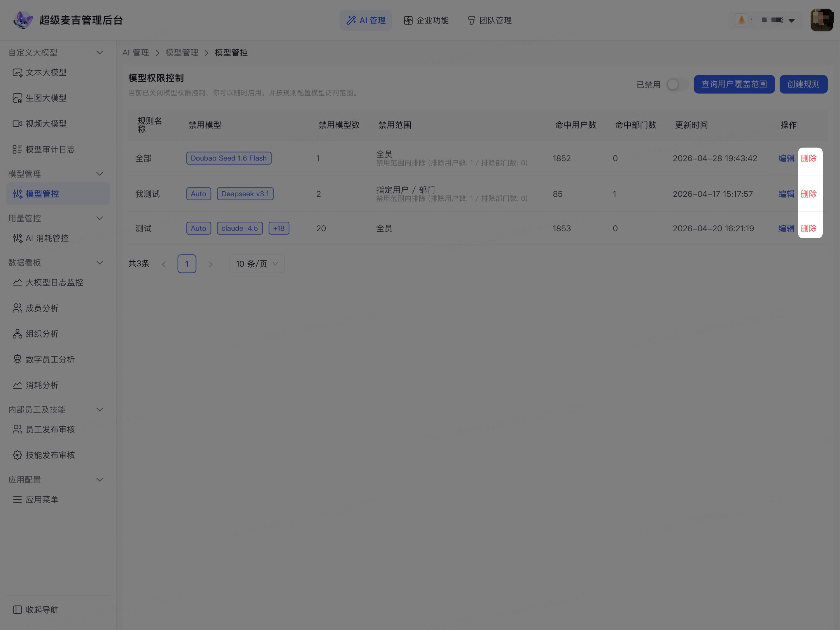Image resolution: width=840 pixels, height=630 pixels.
Task: Click the fox mascot logo
Action: 23,20
